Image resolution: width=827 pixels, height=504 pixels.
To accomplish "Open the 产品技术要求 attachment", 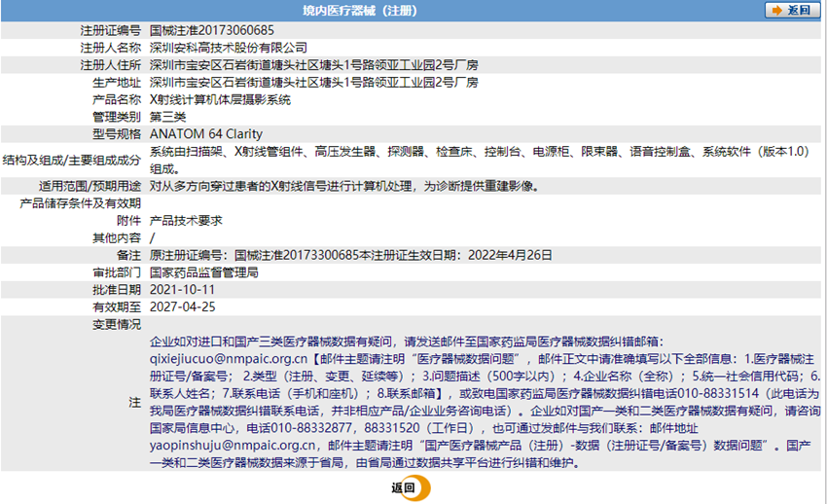I will pyautogui.click(x=186, y=220).
